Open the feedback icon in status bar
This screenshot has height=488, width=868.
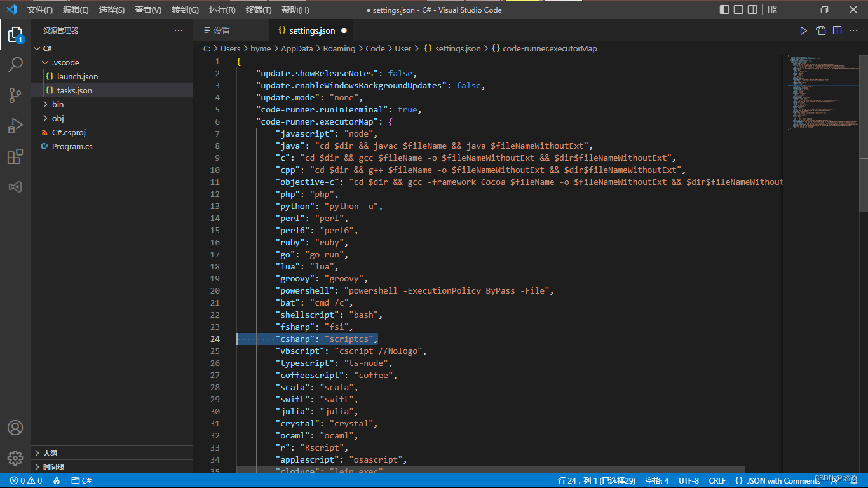[834, 481]
